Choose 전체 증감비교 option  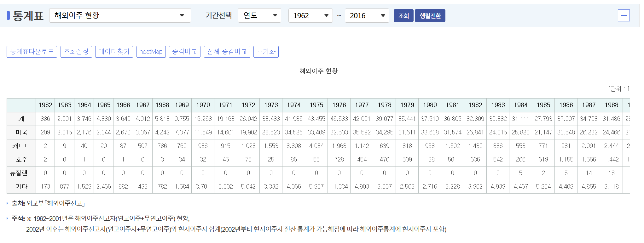coord(227,52)
